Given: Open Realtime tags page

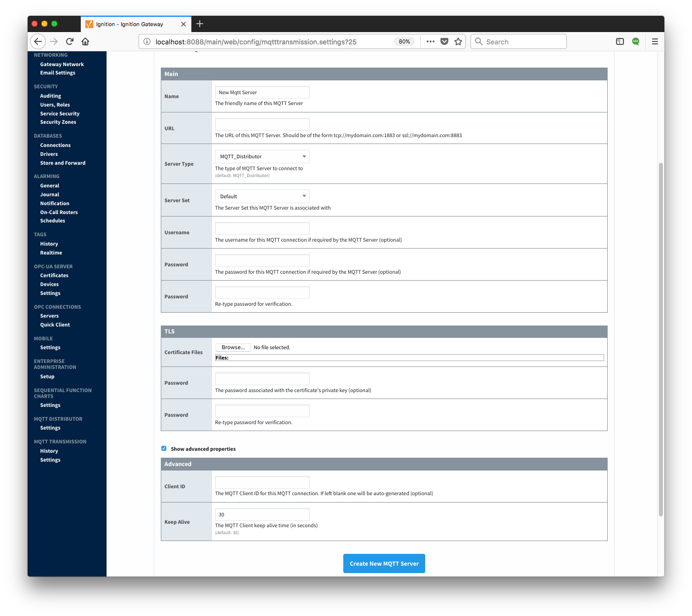Looking at the screenshot, I should pyautogui.click(x=51, y=253).
